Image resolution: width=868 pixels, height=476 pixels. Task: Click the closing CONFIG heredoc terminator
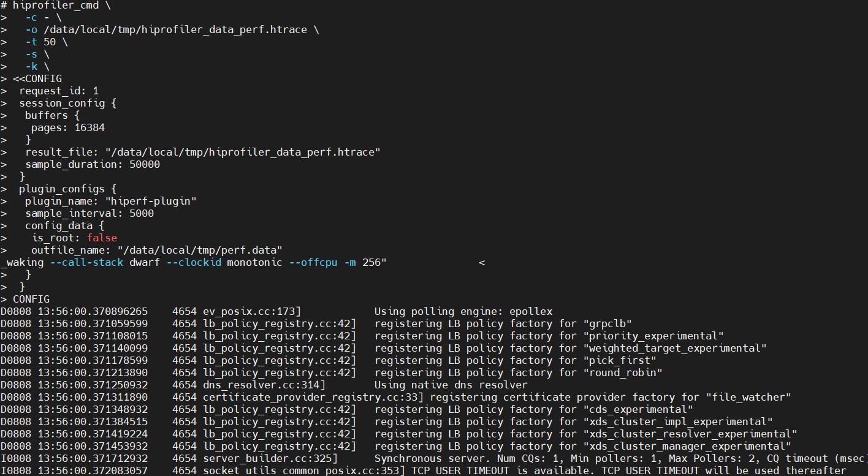pos(31,299)
